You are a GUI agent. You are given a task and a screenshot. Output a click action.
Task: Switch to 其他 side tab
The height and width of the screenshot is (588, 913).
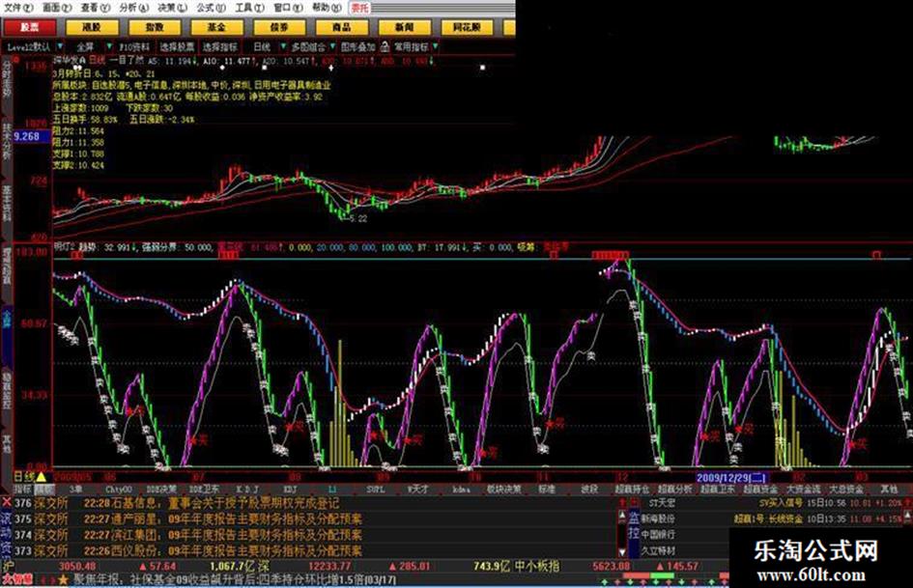pyautogui.click(x=7, y=445)
